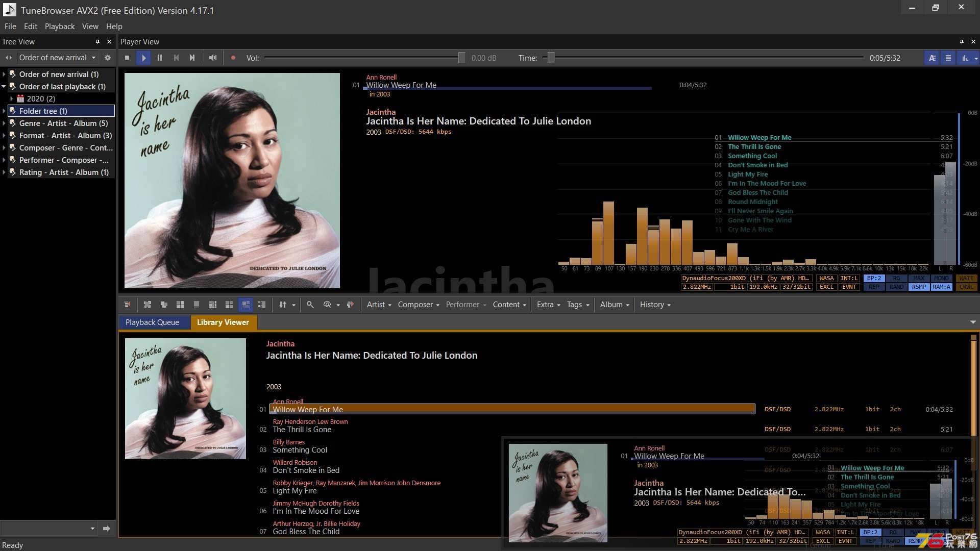The width and height of the screenshot is (980, 551).
Task: Toggle the WAIT indicator
Action: coord(966,279)
